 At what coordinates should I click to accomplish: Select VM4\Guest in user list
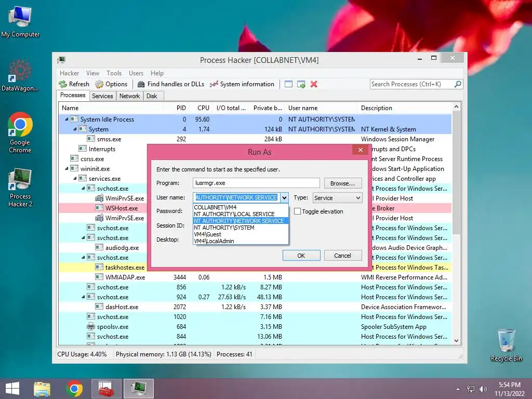[241, 234]
